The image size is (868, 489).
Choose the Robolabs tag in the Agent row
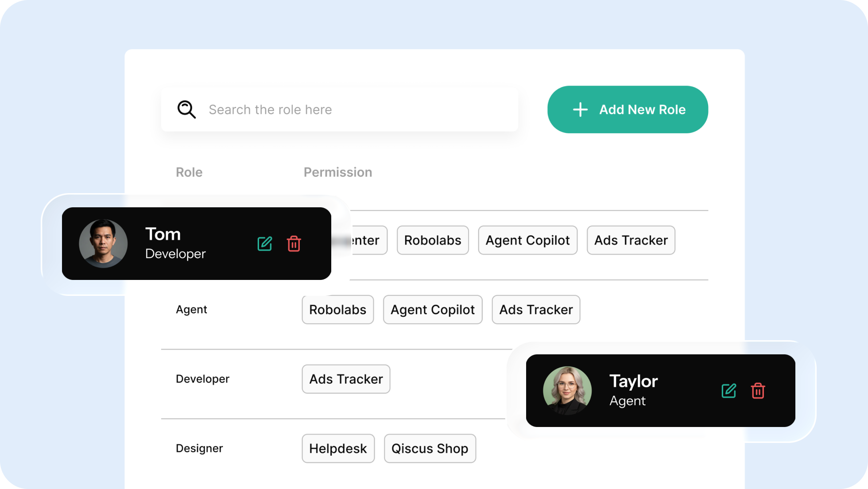(337, 310)
